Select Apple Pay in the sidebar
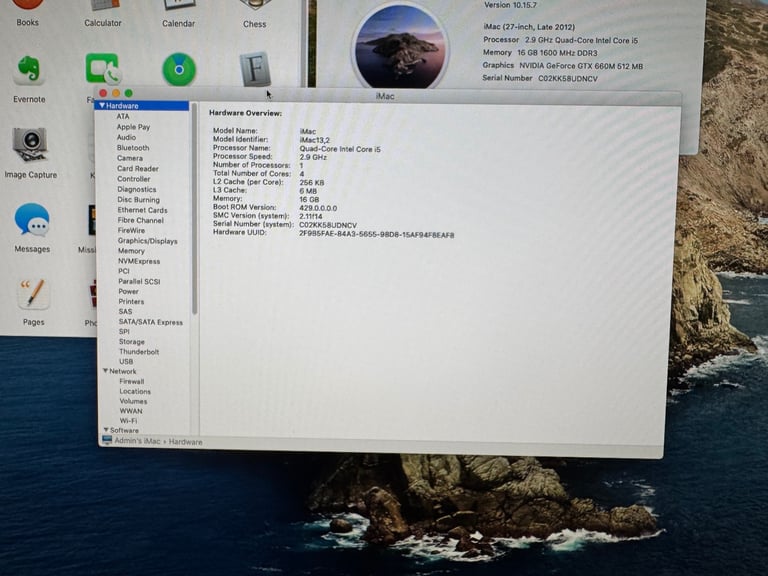768x576 pixels. pyautogui.click(x=133, y=127)
